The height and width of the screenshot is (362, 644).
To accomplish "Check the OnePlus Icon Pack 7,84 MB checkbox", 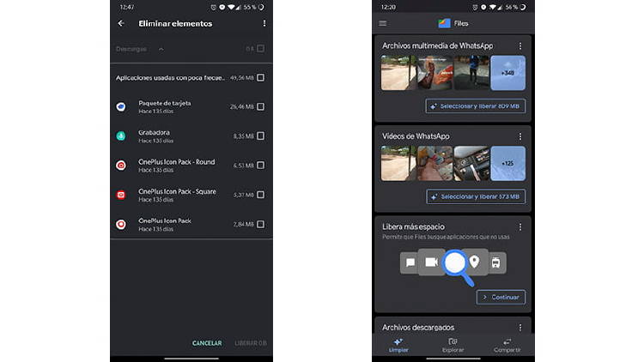I will point(260,224).
